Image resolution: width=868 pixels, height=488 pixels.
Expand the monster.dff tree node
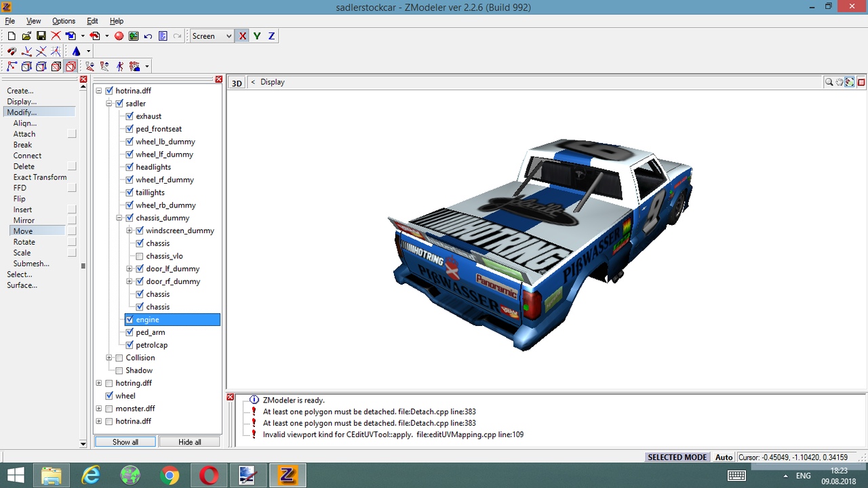pyautogui.click(x=99, y=409)
